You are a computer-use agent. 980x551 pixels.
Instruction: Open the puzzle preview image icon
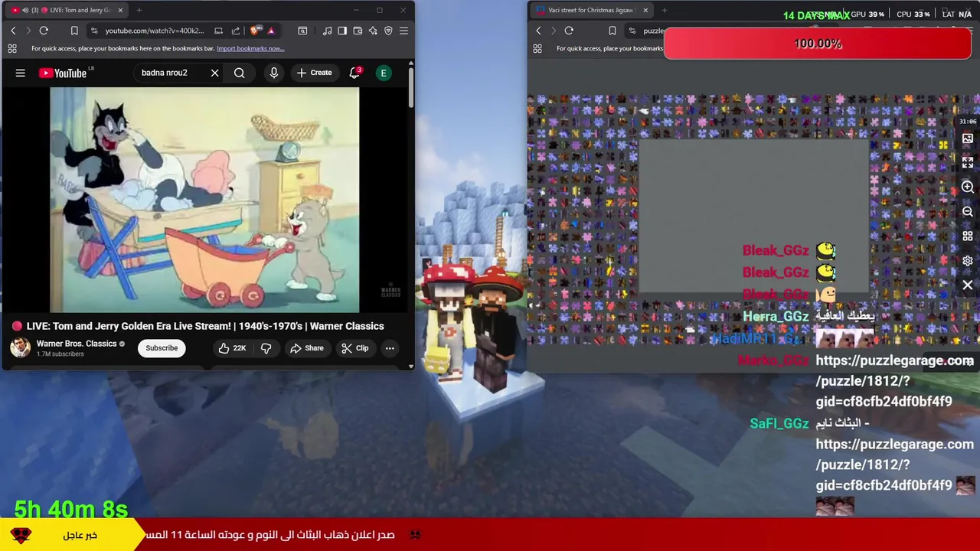click(968, 139)
